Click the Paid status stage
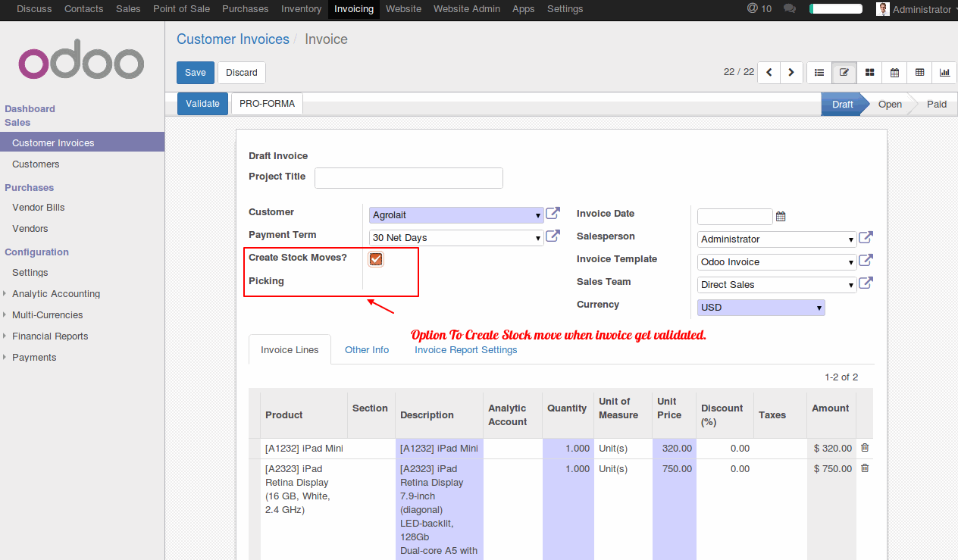Screen dimensions: 958x560 point(937,105)
